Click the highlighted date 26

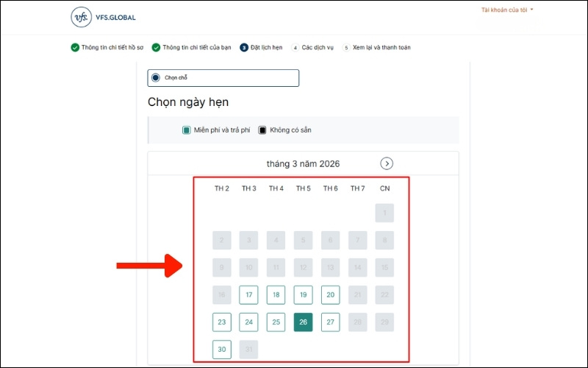tap(303, 322)
